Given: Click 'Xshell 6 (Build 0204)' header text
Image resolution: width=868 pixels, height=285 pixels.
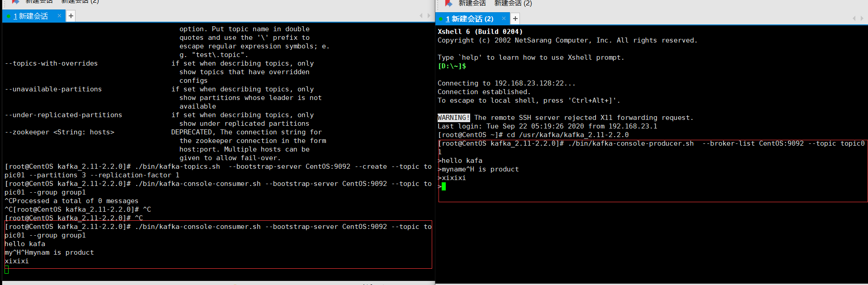Looking at the screenshot, I should coord(480,32).
